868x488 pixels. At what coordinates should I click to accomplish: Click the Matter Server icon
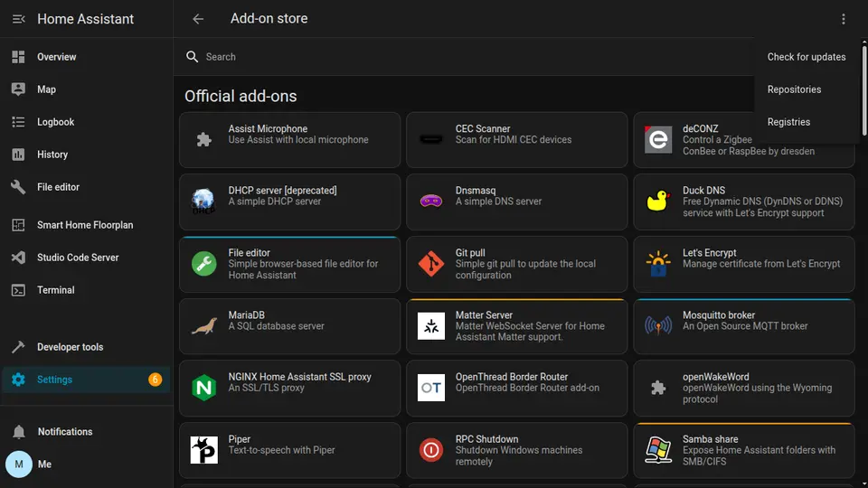pos(431,326)
